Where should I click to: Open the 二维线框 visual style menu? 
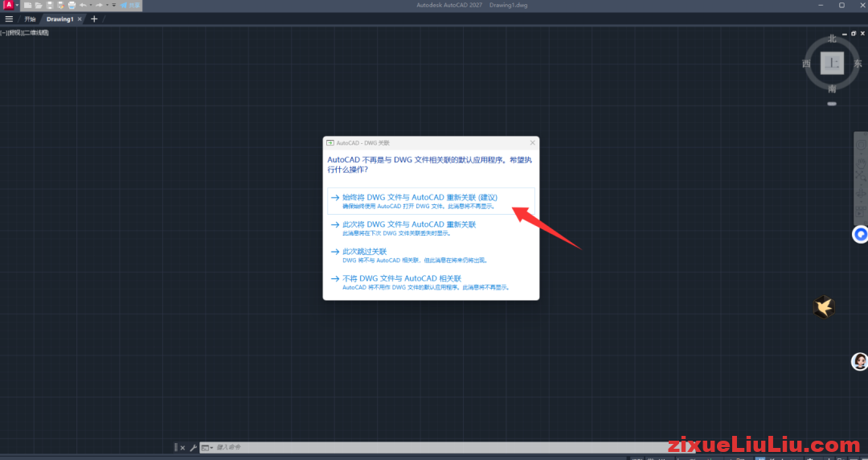pyautogui.click(x=36, y=33)
